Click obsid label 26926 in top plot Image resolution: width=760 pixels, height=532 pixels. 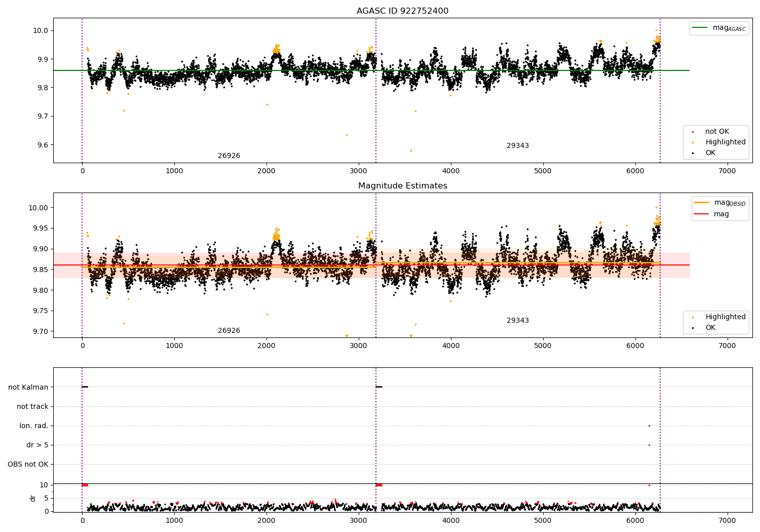(229, 156)
